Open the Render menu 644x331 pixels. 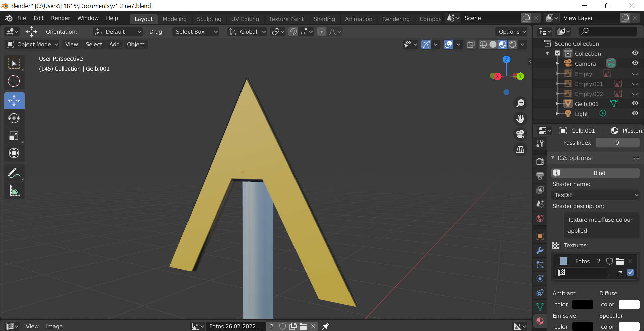point(60,18)
